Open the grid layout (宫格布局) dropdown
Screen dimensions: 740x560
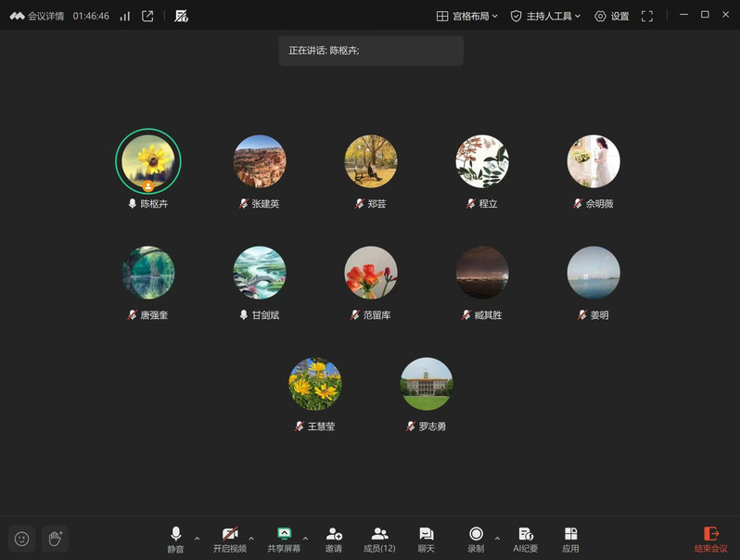click(x=467, y=16)
